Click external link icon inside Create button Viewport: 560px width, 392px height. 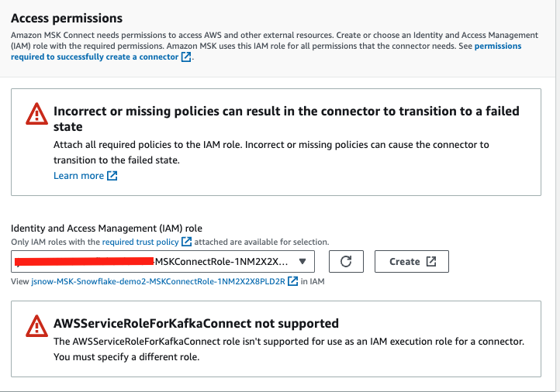(x=431, y=262)
